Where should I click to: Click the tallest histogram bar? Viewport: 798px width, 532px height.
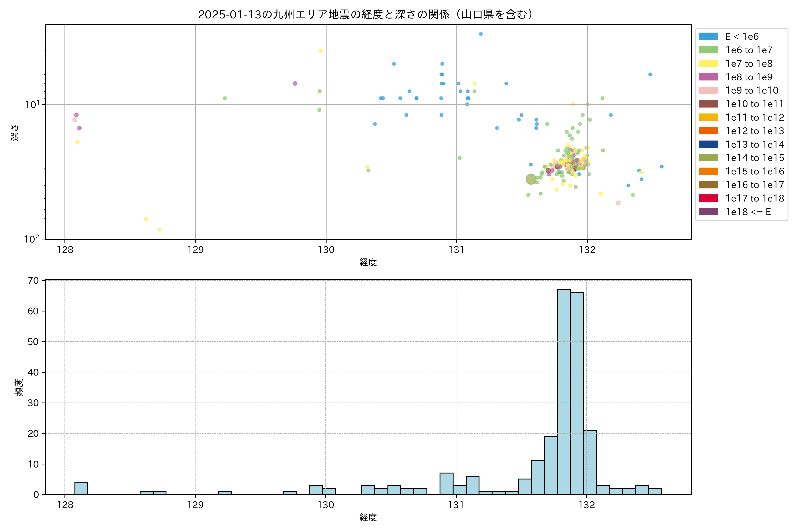coord(563,391)
